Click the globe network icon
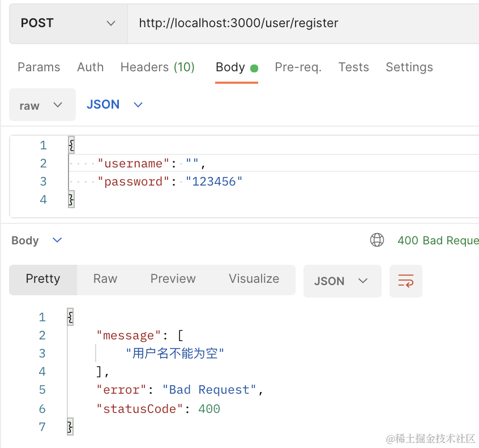 pos(377,240)
